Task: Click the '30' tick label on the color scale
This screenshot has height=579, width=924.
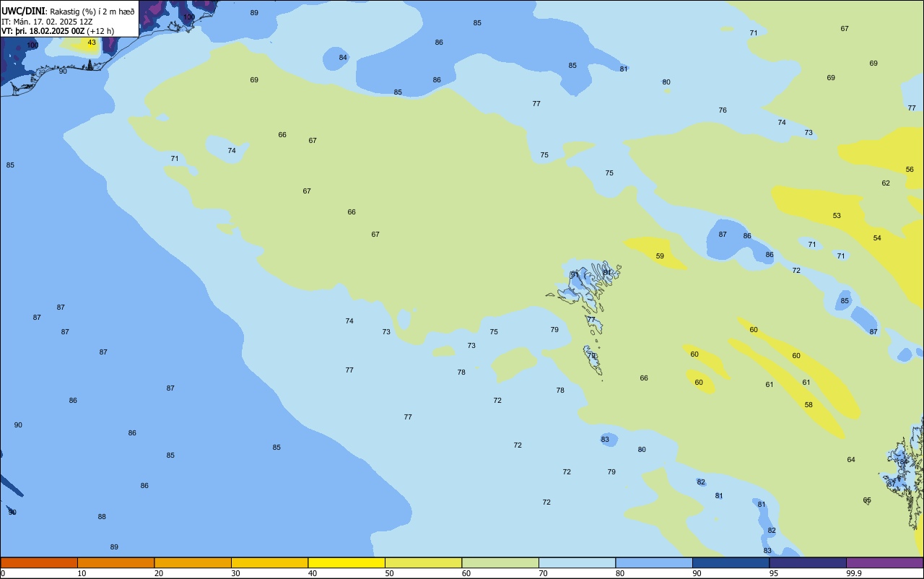Action: pyautogui.click(x=235, y=573)
